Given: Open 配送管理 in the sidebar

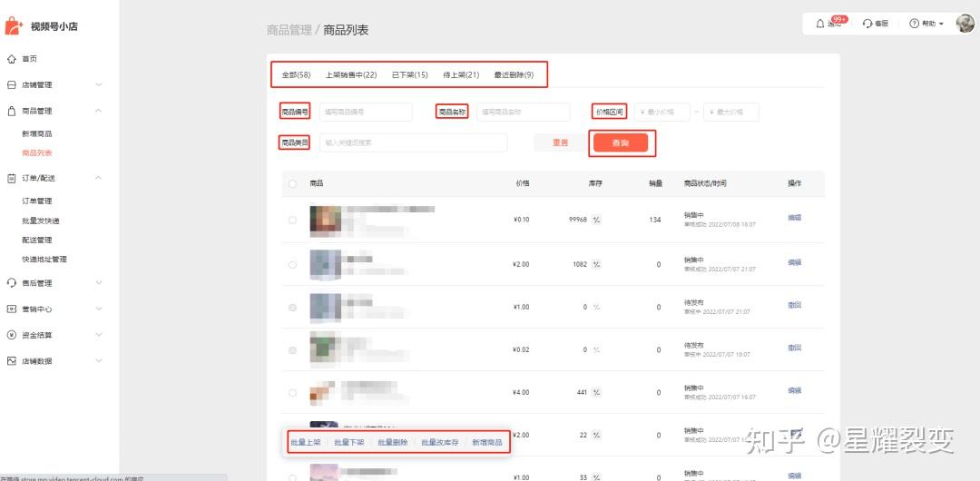Looking at the screenshot, I should (x=37, y=240).
